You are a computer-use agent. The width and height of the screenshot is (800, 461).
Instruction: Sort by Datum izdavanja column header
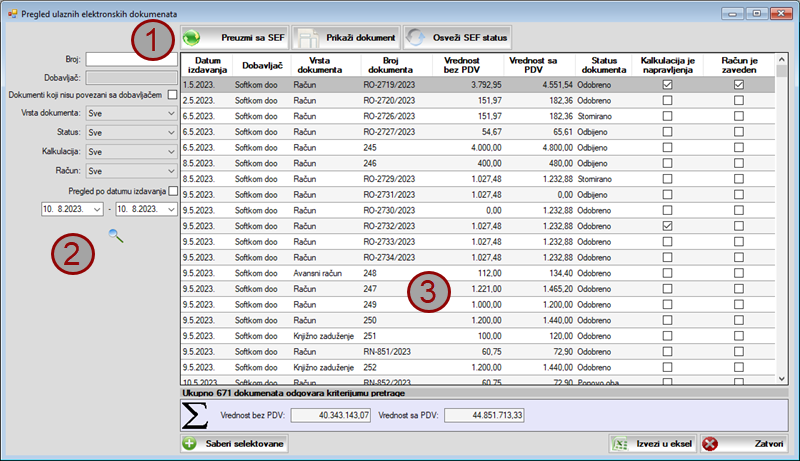(207, 65)
